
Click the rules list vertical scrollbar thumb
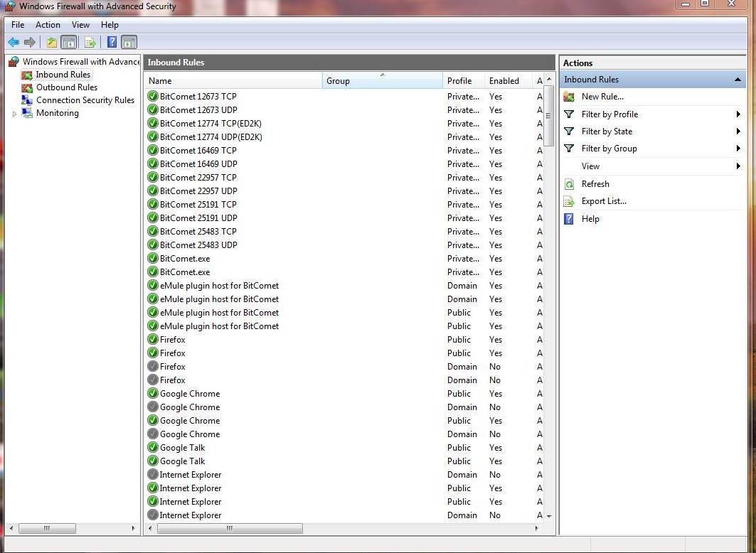click(548, 116)
